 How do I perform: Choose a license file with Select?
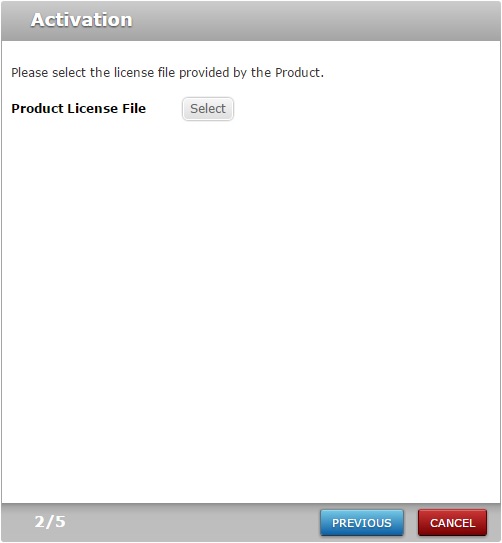click(208, 109)
